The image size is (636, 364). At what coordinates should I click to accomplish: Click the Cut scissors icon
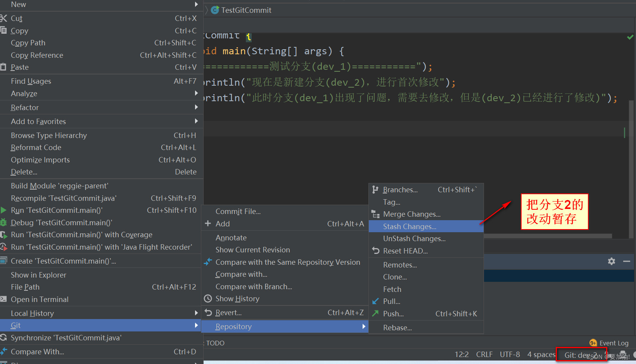(x=3, y=18)
